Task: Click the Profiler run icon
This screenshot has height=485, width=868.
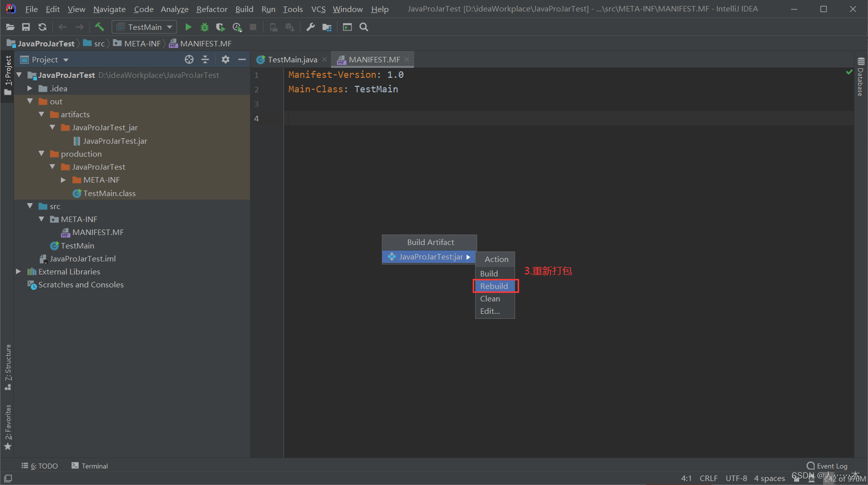Action: [237, 27]
